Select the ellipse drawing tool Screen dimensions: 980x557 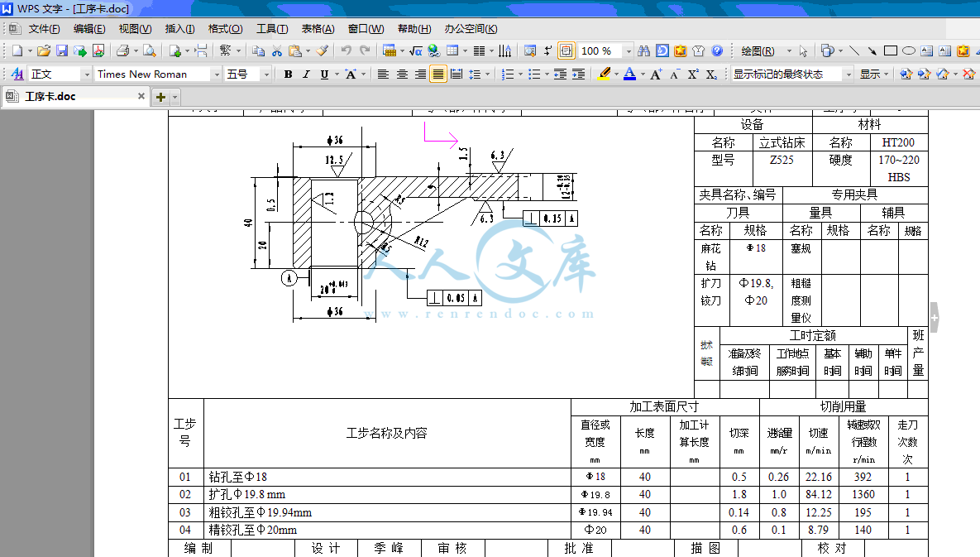click(x=909, y=50)
